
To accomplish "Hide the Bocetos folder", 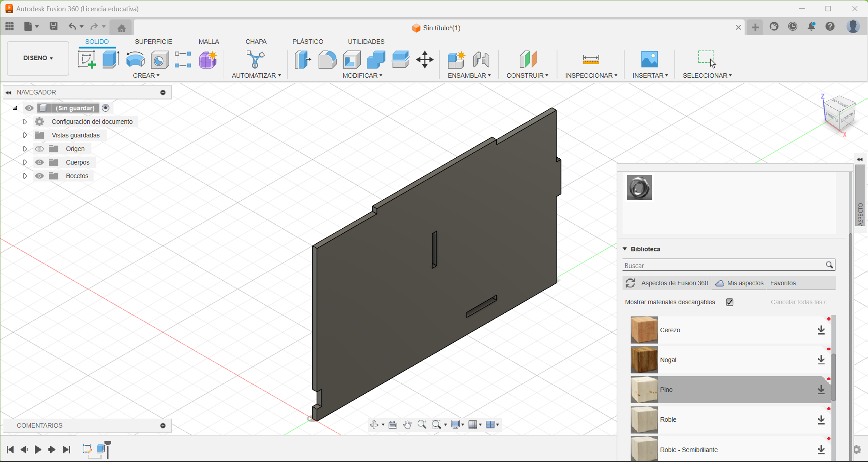I will tap(40, 176).
